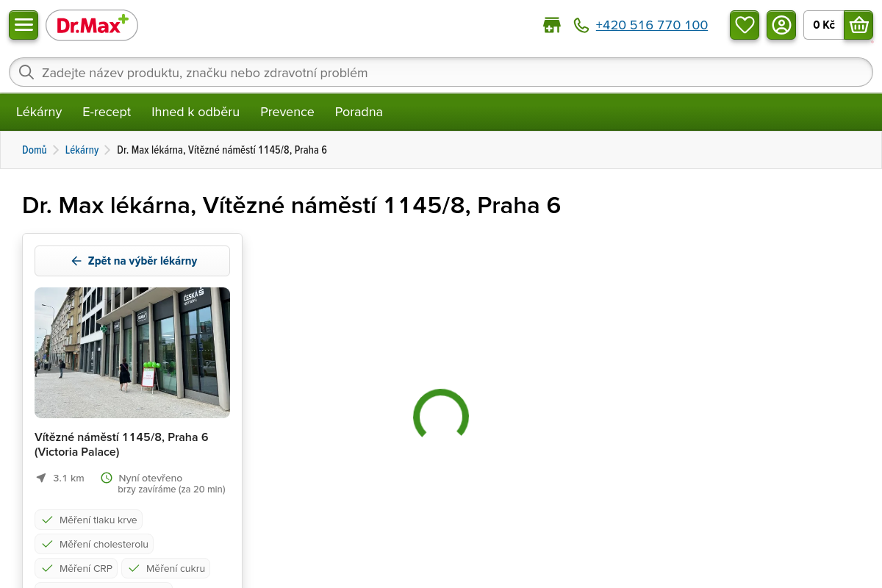
Task: Click the clock opening-hours icon
Action: [107, 478]
